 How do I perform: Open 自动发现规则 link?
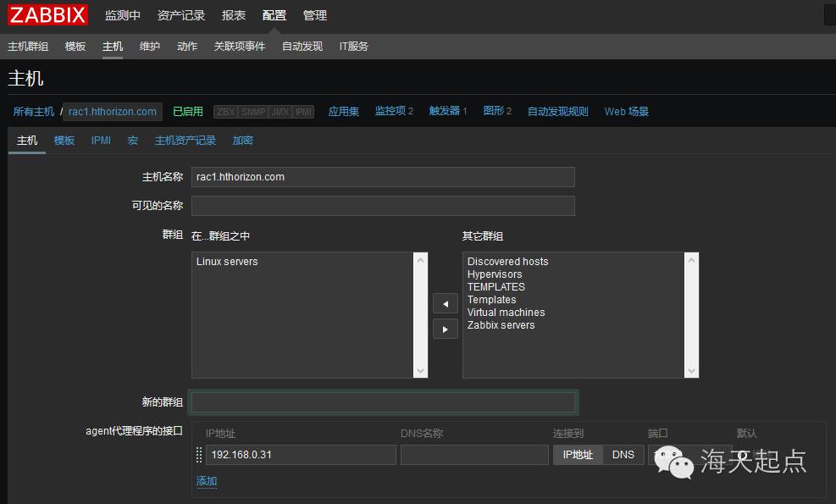(x=557, y=112)
